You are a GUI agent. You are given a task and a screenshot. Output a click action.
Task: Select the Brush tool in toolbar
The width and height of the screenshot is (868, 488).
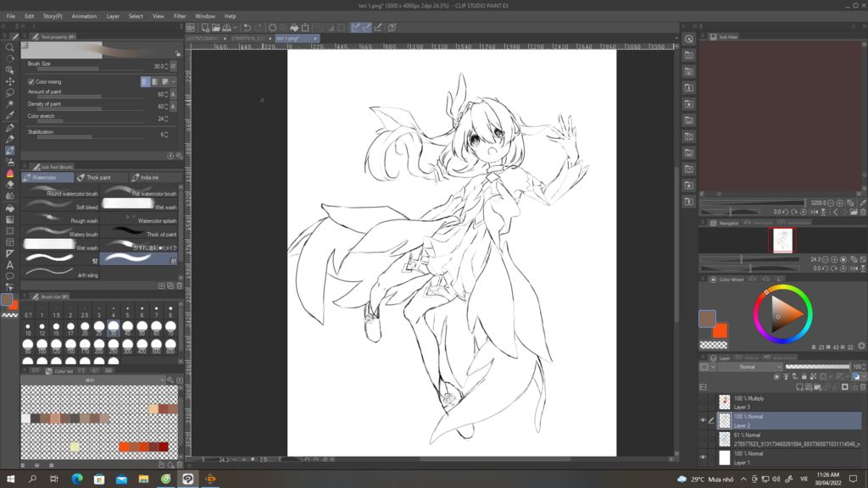pos(10,151)
